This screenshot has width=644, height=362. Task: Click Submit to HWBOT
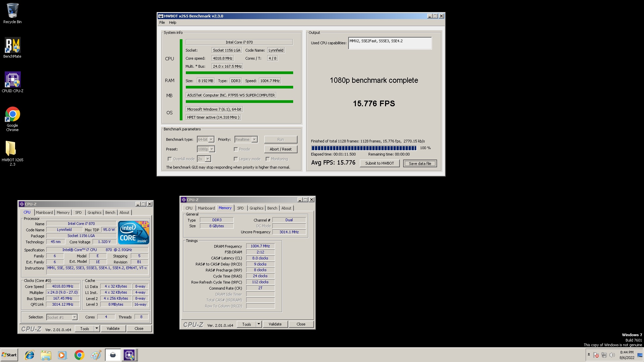click(x=380, y=163)
